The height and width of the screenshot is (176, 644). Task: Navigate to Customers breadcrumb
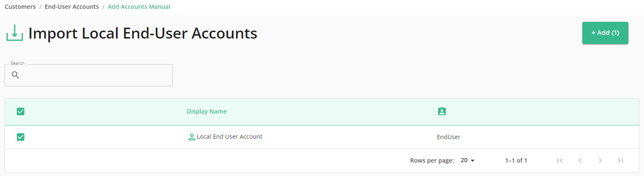tap(20, 7)
